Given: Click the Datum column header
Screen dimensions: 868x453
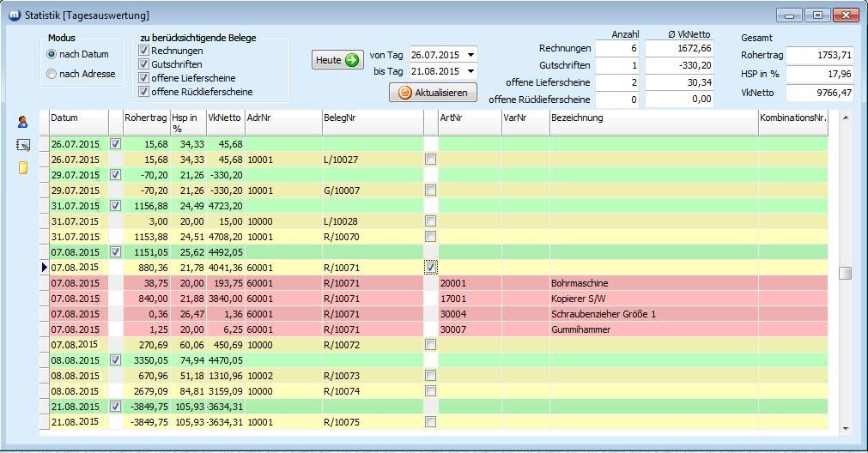Looking at the screenshot, I should pos(77,118).
